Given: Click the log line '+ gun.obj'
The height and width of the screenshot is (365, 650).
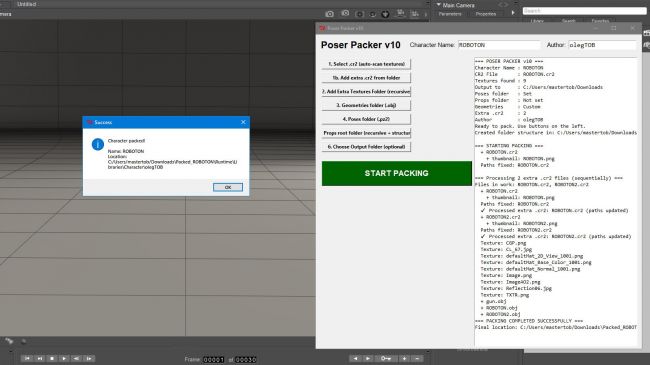Looking at the screenshot, I should click(x=493, y=301).
